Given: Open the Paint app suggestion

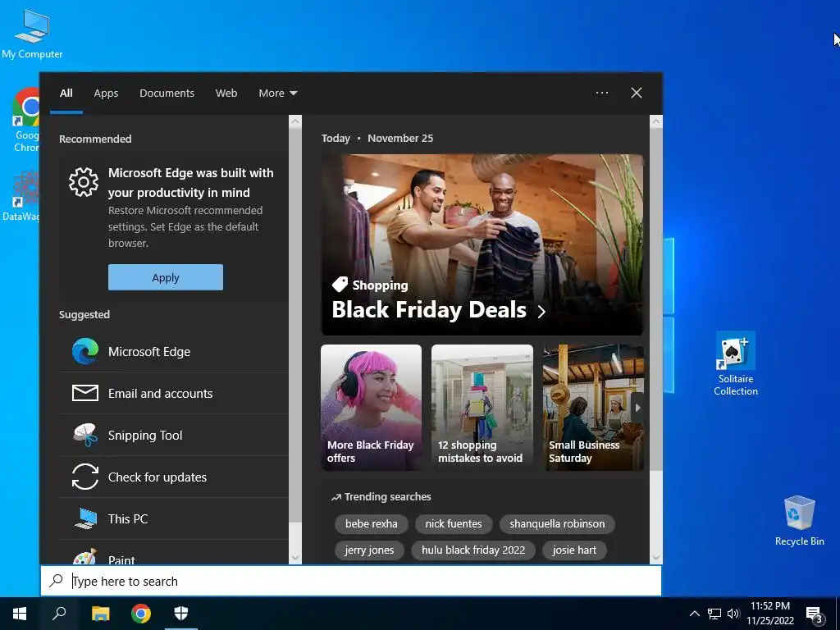Looking at the screenshot, I should (x=174, y=554).
